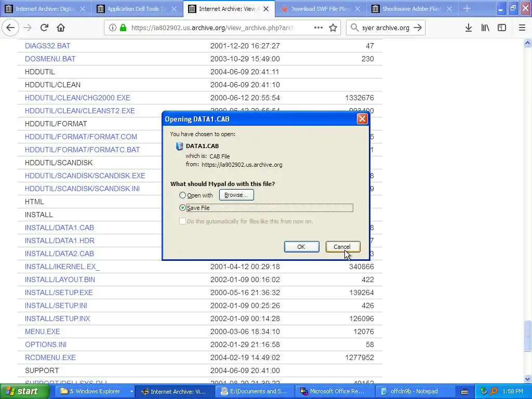Open the INSTALL/DATA1.CAB link

(x=59, y=228)
